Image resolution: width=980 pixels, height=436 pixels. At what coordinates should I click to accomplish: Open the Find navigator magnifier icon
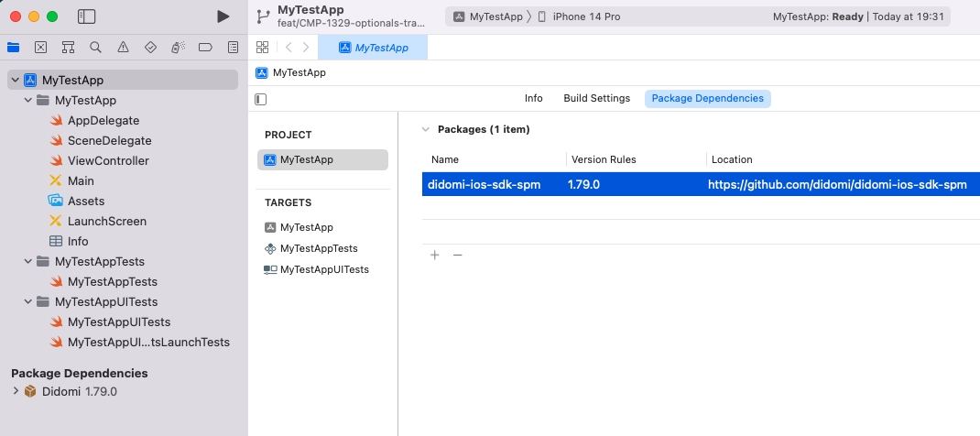tap(95, 47)
